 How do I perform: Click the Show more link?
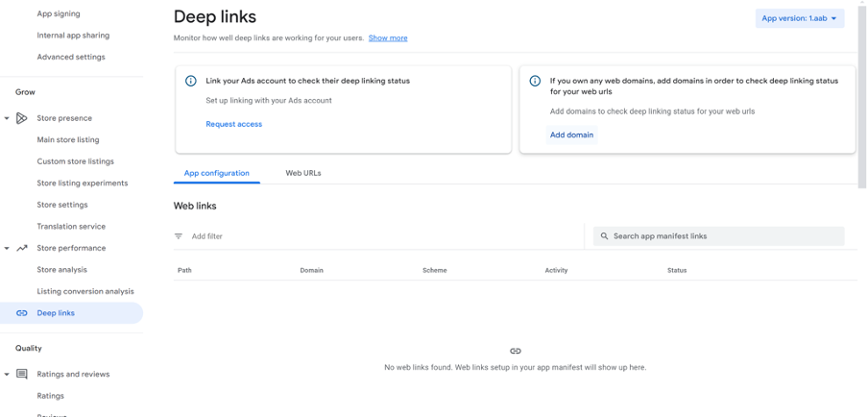tap(388, 38)
